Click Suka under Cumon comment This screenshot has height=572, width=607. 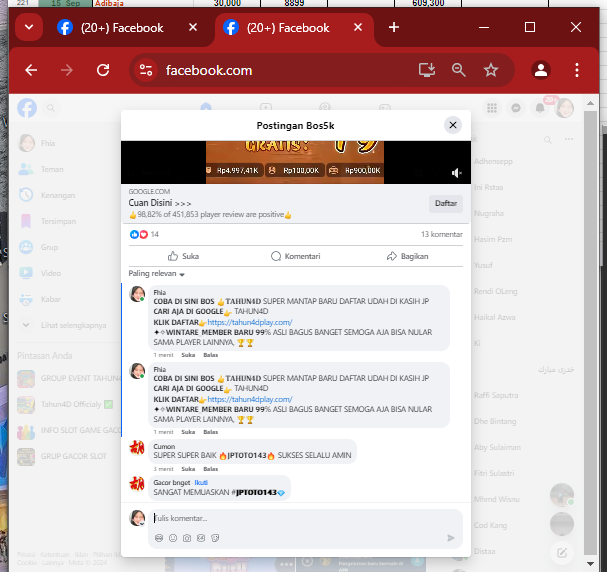click(x=188, y=469)
